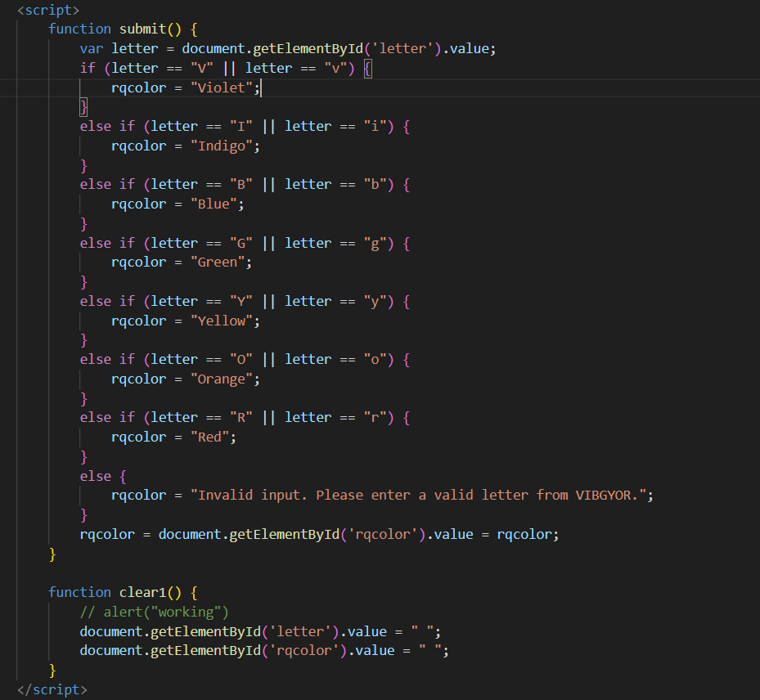Click the commented-out alert("working") line

[154, 612]
